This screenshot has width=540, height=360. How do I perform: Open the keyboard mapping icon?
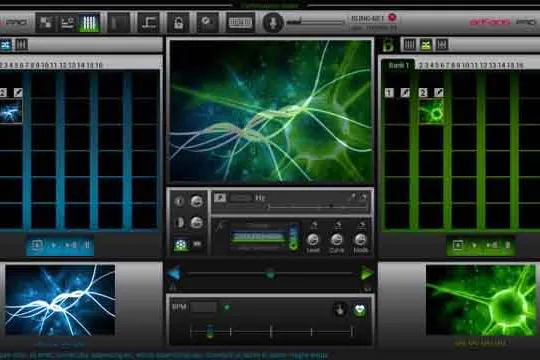tap(240, 23)
